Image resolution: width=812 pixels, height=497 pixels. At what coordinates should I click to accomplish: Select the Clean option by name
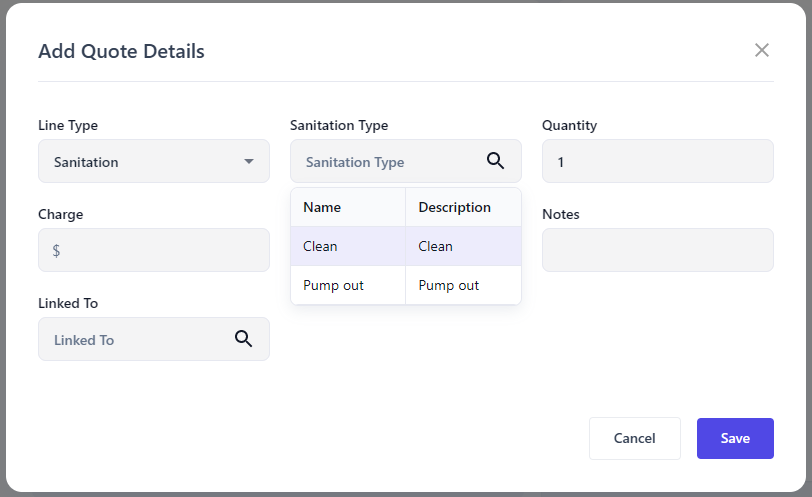click(321, 246)
